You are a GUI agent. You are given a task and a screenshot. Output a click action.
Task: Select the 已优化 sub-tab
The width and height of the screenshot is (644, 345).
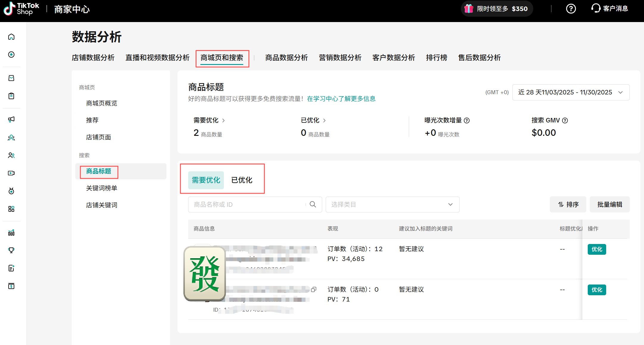click(x=242, y=180)
